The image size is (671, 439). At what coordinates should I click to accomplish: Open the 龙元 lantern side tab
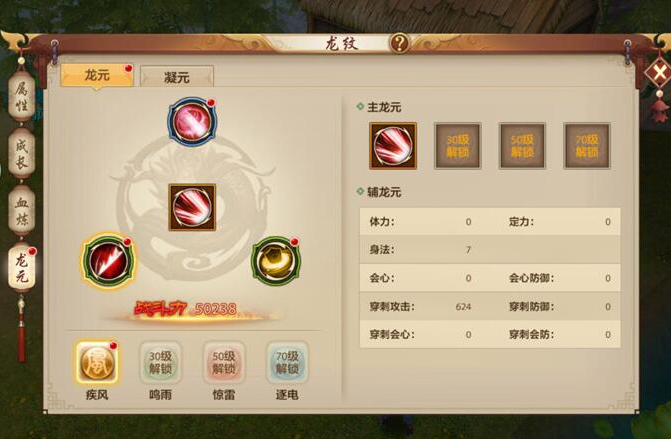pos(22,267)
